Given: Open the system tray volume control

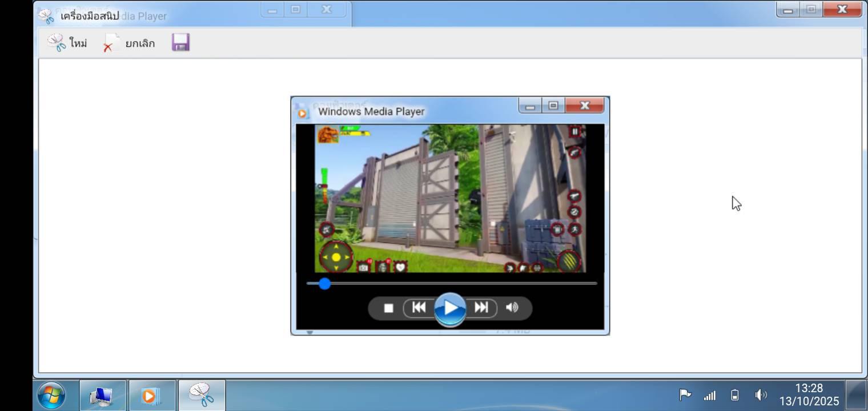Looking at the screenshot, I should click(x=761, y=395).
